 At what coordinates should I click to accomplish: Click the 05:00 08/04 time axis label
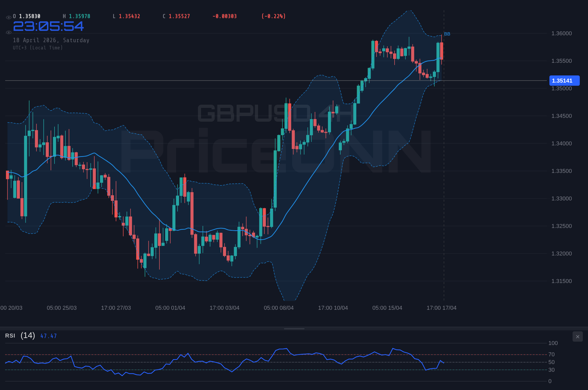(279, 308)
